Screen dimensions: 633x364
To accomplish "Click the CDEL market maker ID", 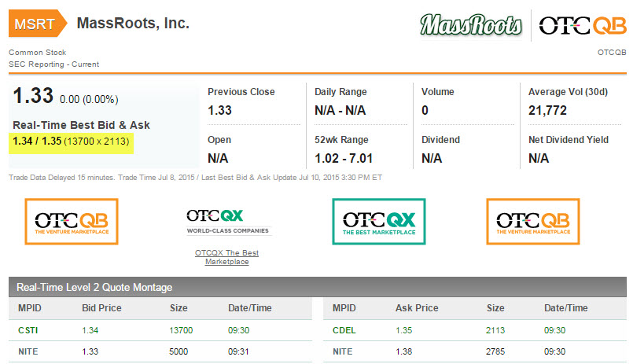I will (x=344, y=330).
